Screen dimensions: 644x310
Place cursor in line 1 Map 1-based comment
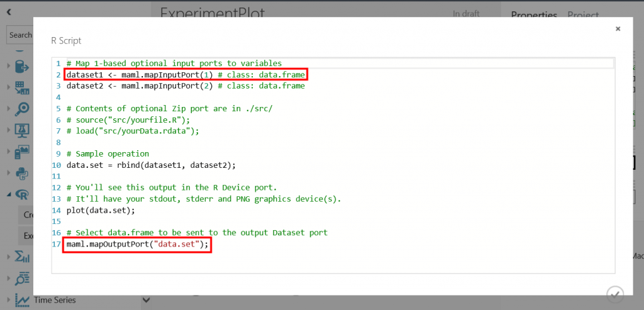point(174,64)
